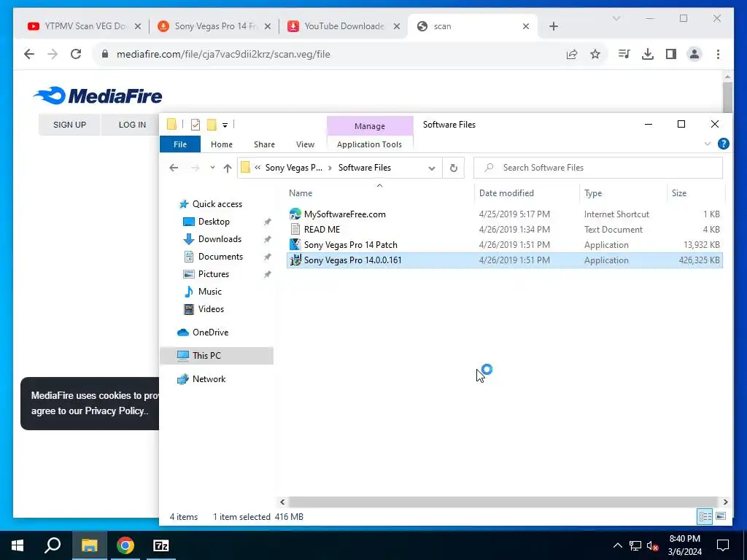747x560 pixels.
Task: Open Videos folder in Quick access
Action: [211, 309]
